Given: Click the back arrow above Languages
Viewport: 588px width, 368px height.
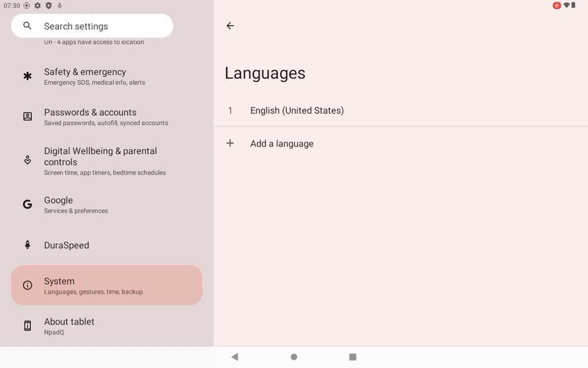Looking at the screenshot, I should coord(230,26).
